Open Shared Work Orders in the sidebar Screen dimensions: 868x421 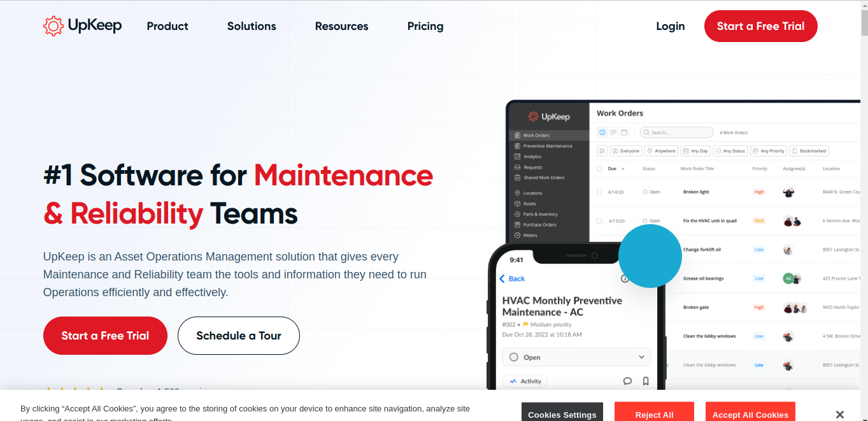[x=544, y=178]
